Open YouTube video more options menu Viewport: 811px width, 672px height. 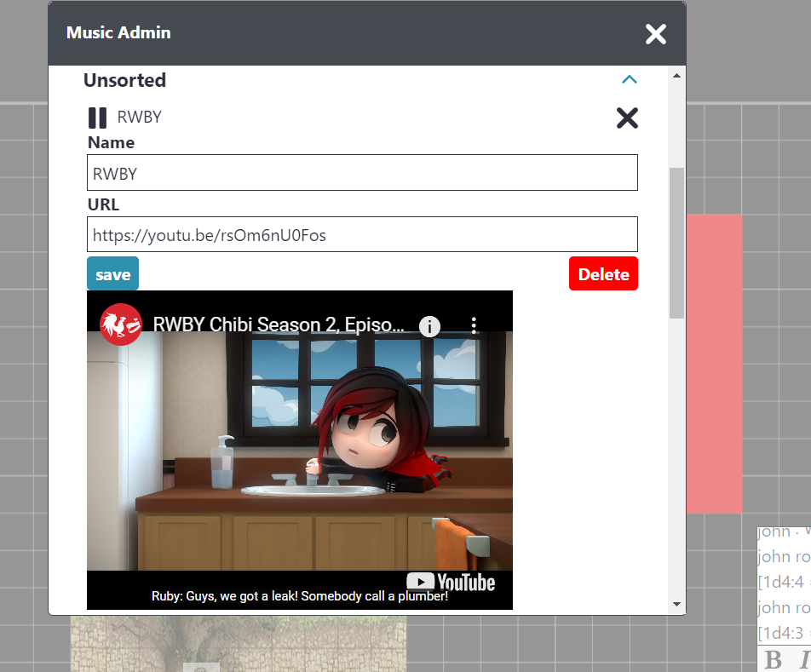tap(474, 325)
